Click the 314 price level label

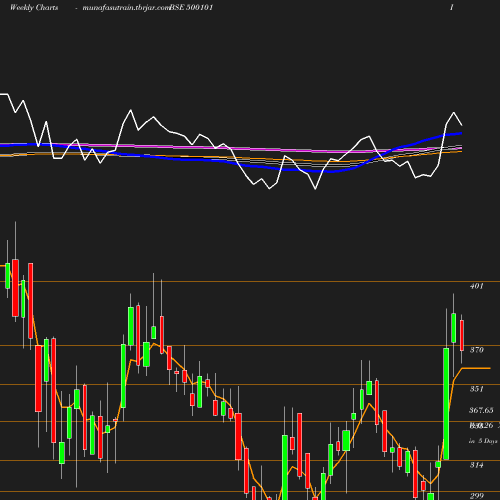(x=476, y=465)
